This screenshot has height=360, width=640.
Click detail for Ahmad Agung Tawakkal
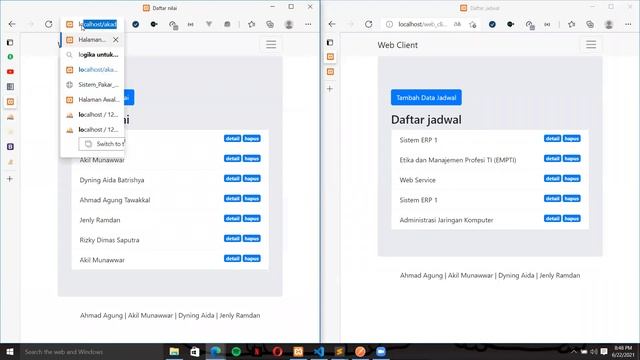click(x=232, y=199)
